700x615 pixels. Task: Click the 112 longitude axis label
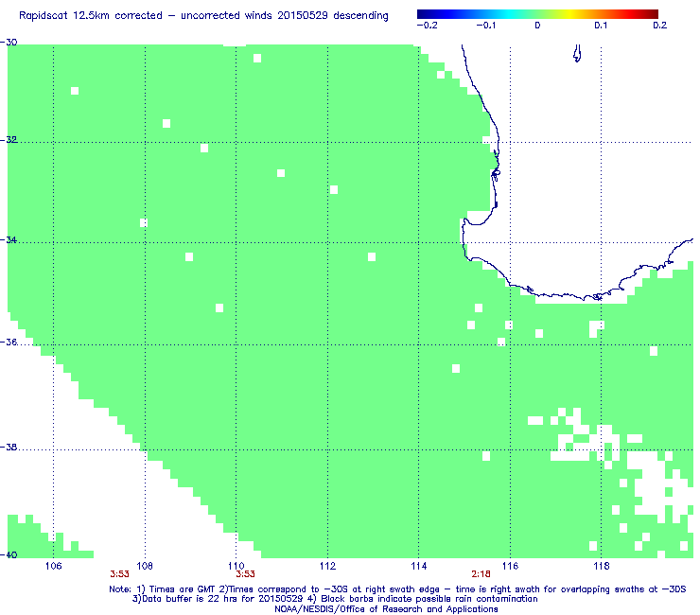point(327,567)
